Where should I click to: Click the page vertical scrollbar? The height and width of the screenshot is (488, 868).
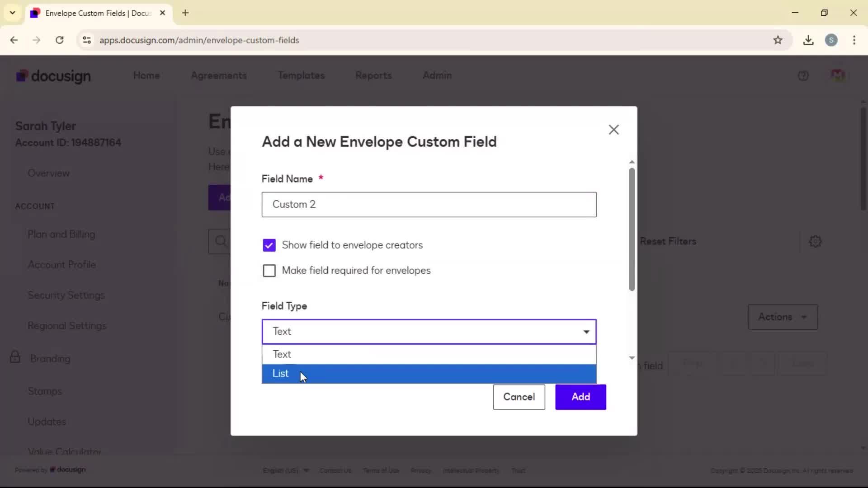coord(863,158)
